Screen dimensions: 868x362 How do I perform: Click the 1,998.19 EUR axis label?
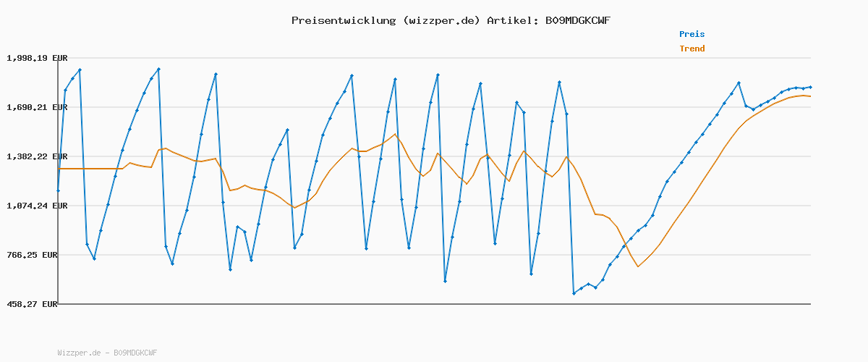coord(37,58)
